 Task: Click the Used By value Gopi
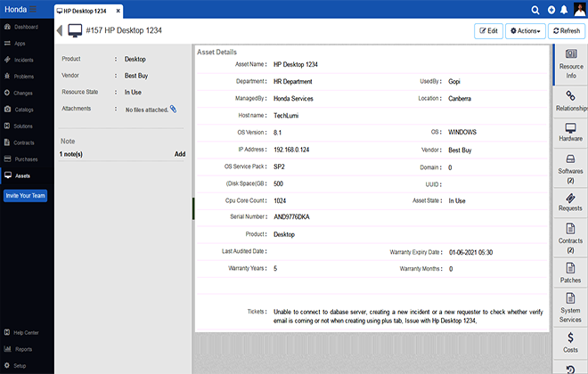(454, 81)
